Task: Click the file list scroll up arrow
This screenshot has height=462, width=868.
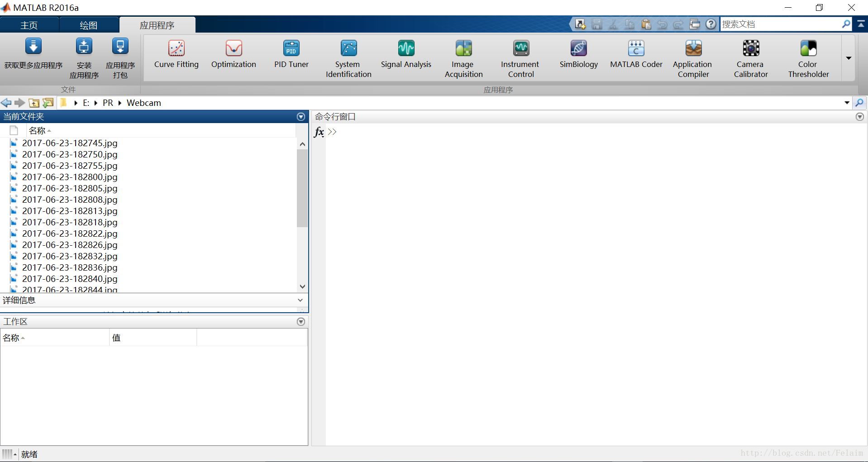Action: 303,144
